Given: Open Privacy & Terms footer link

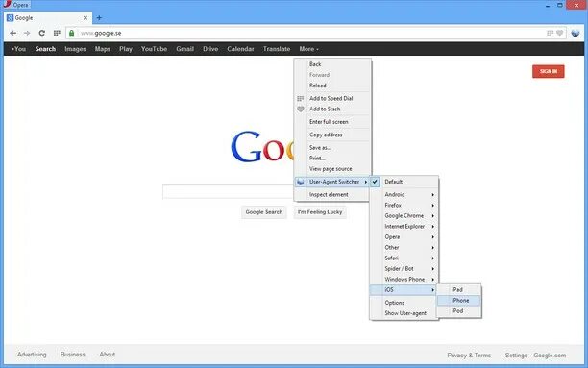Looking at the screenshot, I should 469,356.
